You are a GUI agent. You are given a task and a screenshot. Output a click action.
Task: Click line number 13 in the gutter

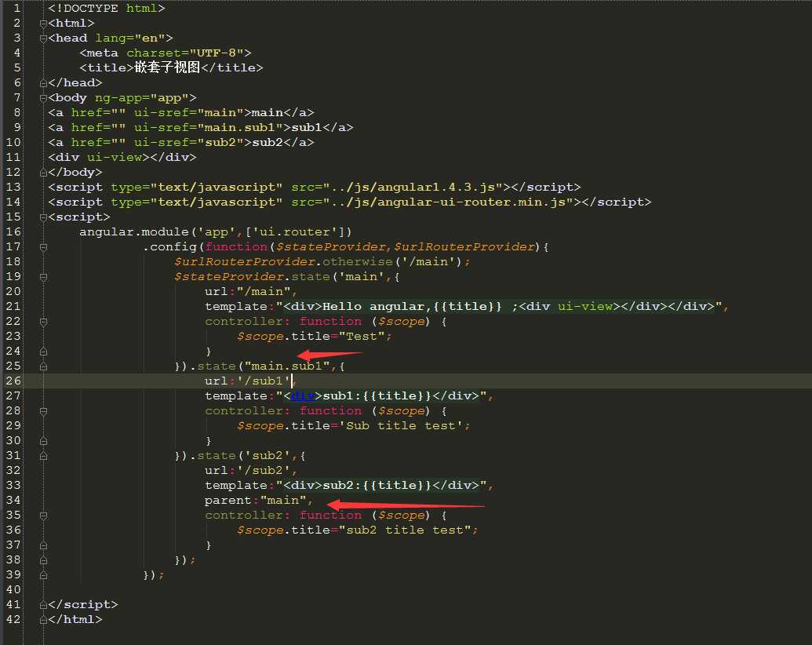pos(13,187)
